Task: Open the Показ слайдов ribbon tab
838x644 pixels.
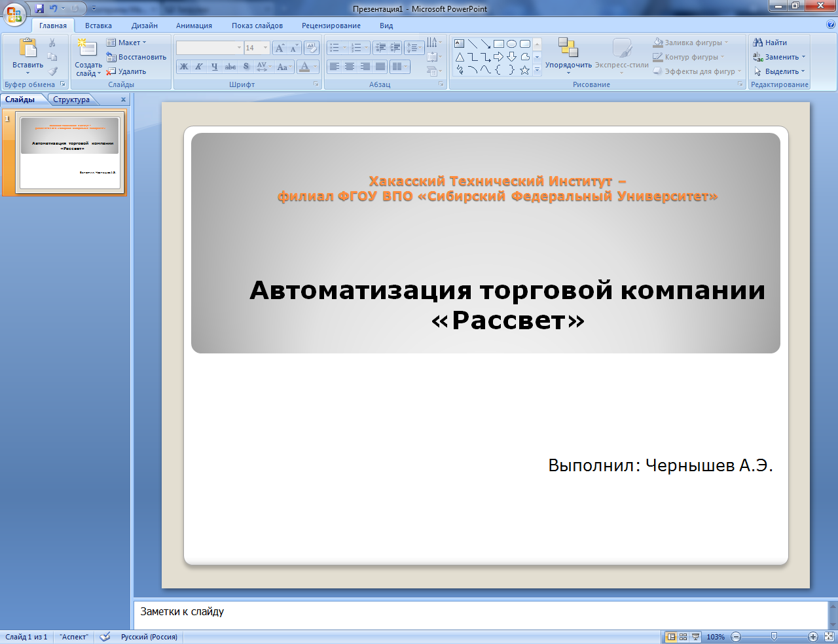Action: [x=257, y=26]
